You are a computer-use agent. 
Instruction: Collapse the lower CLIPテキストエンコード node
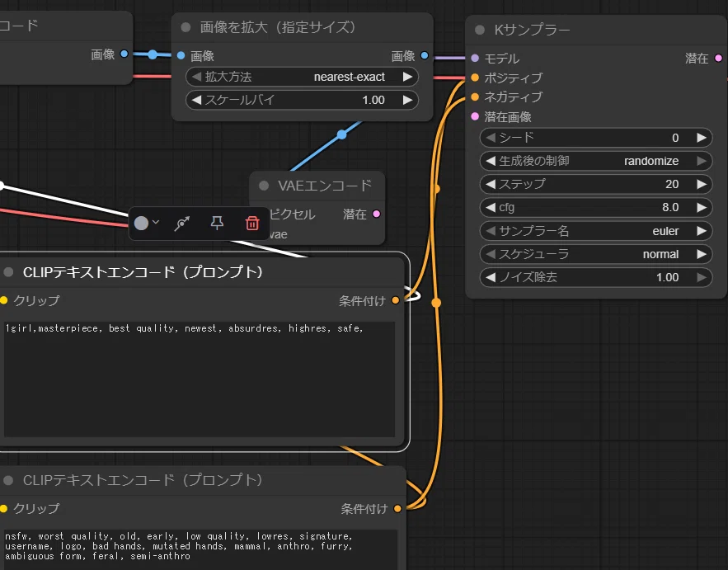(x=8, y=480)
